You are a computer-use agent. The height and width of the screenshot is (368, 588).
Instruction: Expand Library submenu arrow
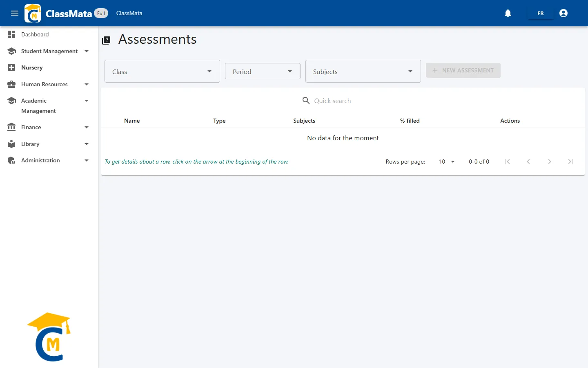(x=87, y=144)
